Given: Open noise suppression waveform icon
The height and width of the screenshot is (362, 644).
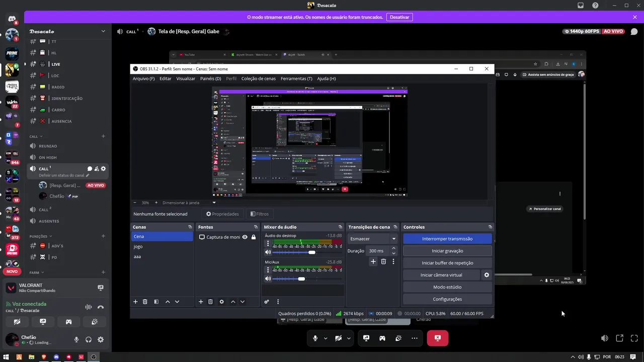Looking at the screenshot, I should pos(89,307).
